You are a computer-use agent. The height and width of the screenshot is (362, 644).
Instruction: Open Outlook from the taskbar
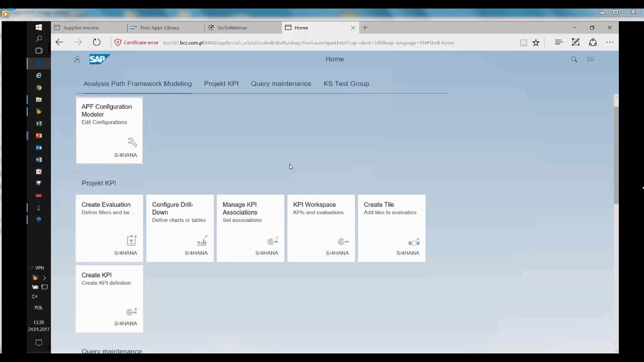[39, 147]
